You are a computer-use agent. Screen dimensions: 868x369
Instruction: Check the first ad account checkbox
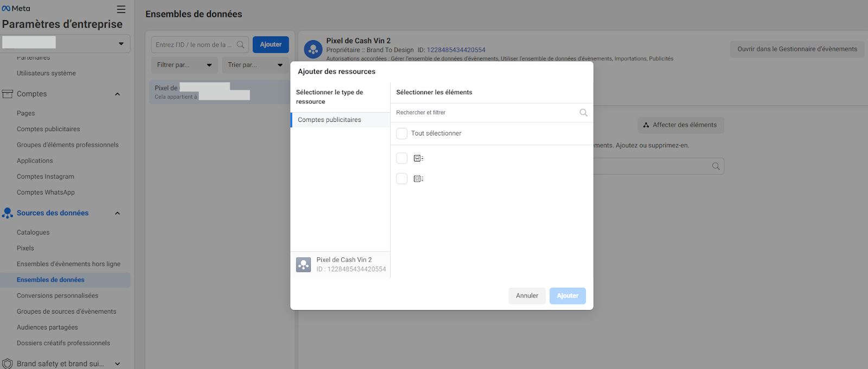click(x=402, y=158)
